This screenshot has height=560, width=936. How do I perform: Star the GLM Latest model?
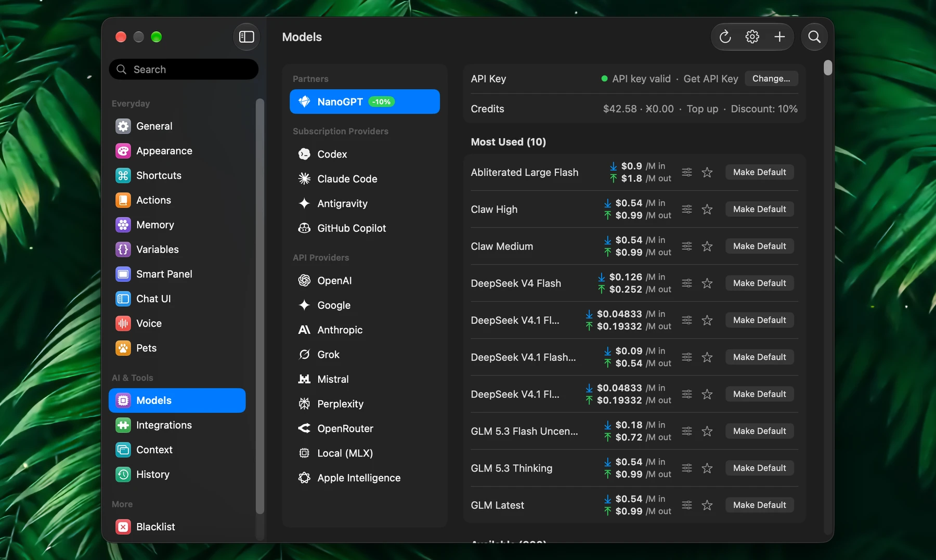(707, 505)
